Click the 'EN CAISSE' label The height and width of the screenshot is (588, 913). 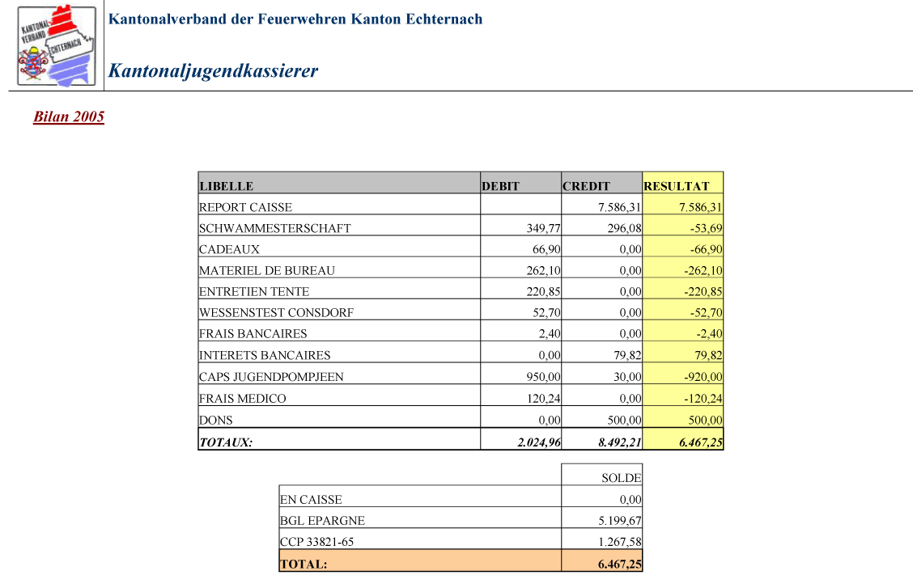tap(311, 500)
